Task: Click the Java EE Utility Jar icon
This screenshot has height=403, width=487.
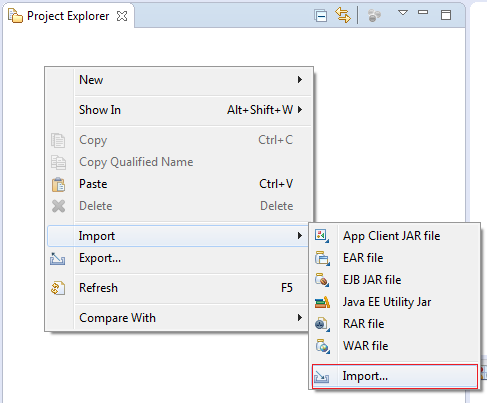Action: coord(322,302)
